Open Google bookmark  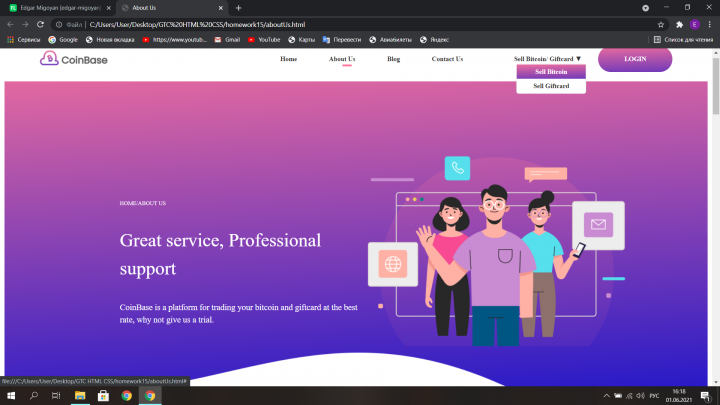(63, 40)
